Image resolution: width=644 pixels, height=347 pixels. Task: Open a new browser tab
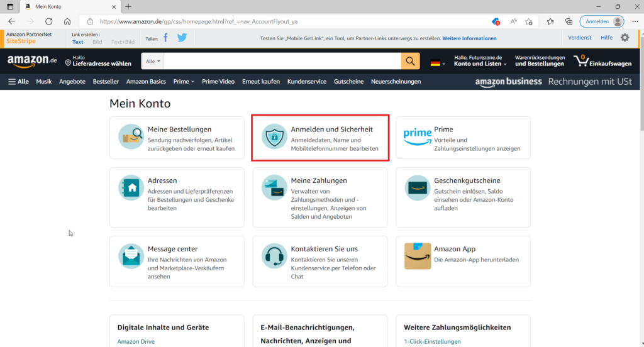click(128, 6)
